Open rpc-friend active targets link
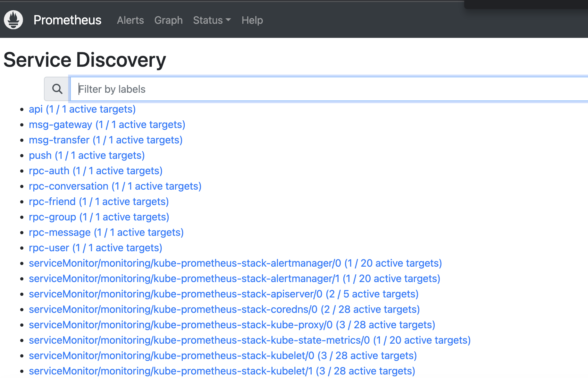This screenshot has height=378, width=588. 99,202
